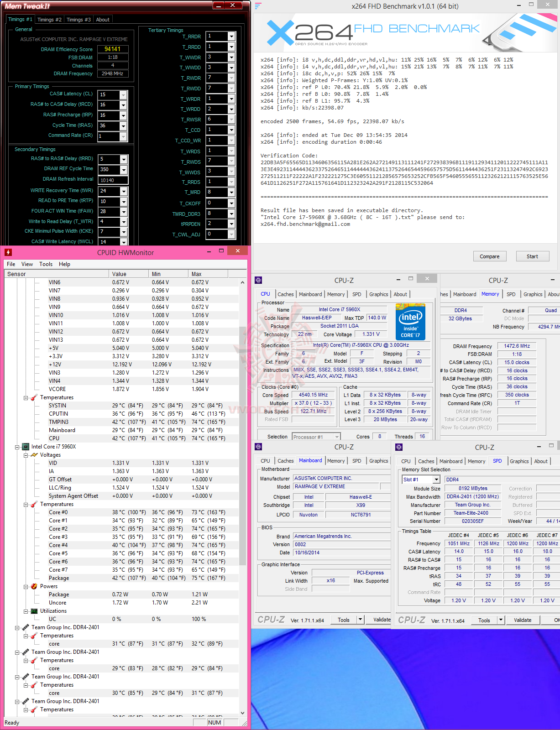
Task: Click the Value column header in HWMonitor
Action: tap(129, 274)
